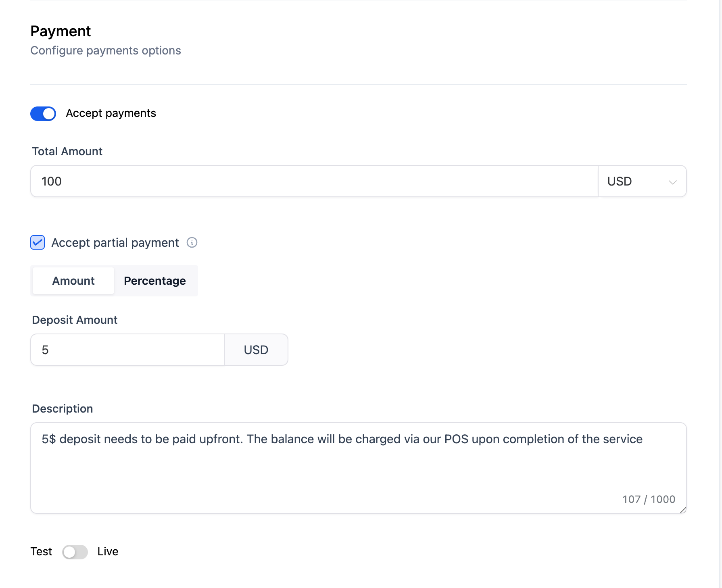Screen dimensions: 722x588
Task: Switch the Test/Live toggle to Live
Action: 75,552
